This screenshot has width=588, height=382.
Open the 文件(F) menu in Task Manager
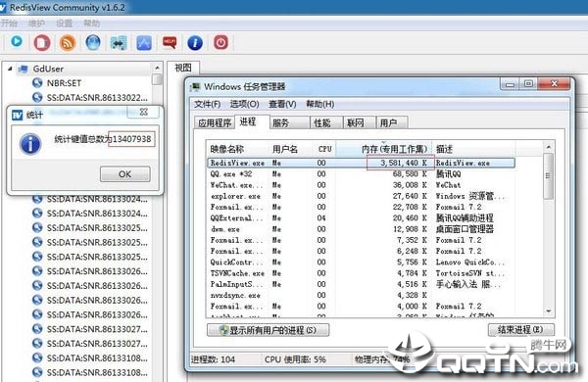207,104
